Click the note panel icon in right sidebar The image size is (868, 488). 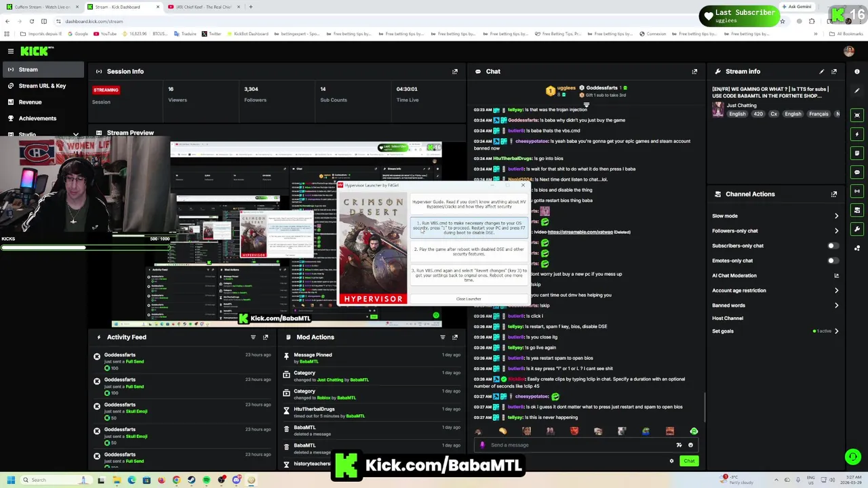(857, 153)
